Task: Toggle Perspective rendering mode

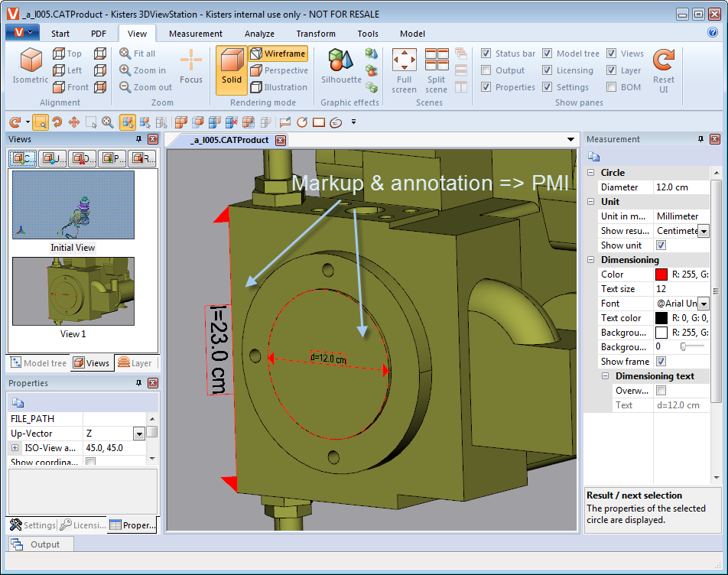Action: point(279,70)
